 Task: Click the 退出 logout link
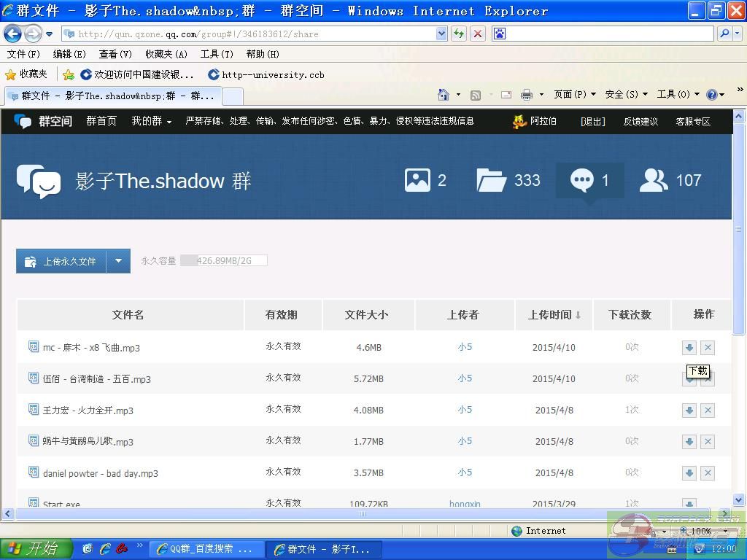coord(592,121)
